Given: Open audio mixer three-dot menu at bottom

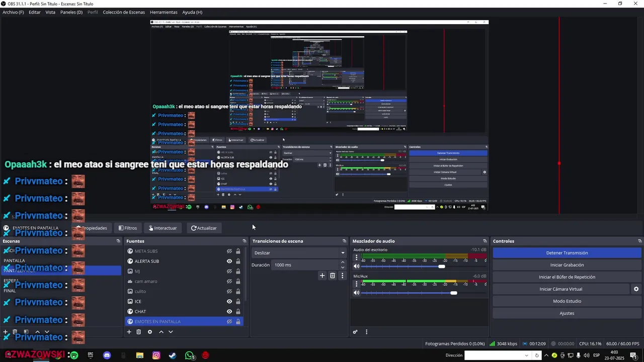Looking at the screenshot, I should [x=366, y=332].
